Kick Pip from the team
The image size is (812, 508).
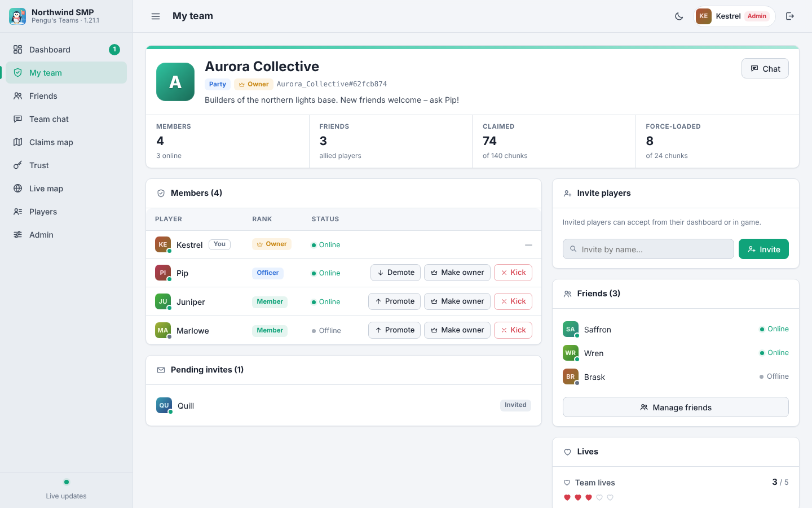pyautogui.click(x=513, y=273)
